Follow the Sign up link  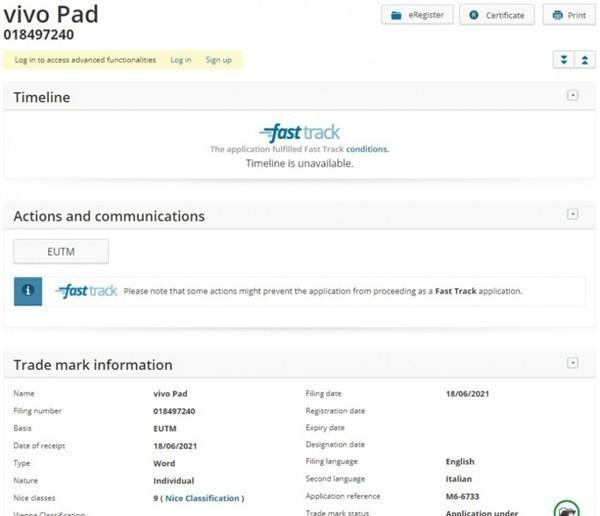tap(218, 60)
